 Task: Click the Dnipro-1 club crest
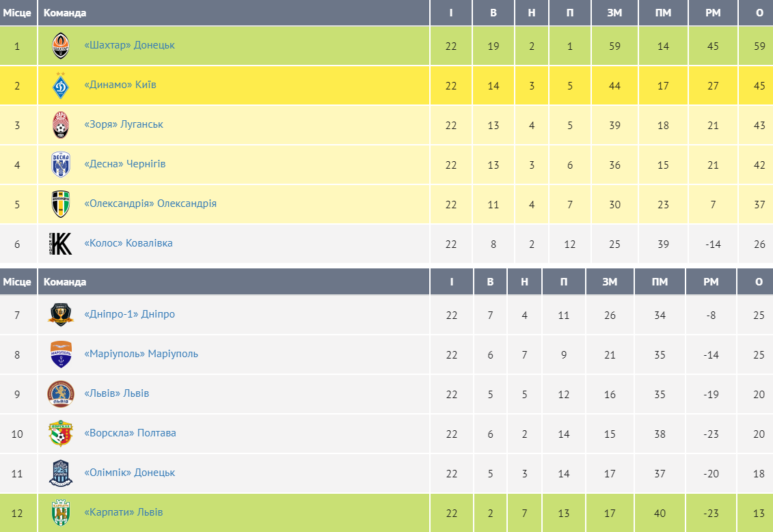pyautogui.click(x=61, y=315)
